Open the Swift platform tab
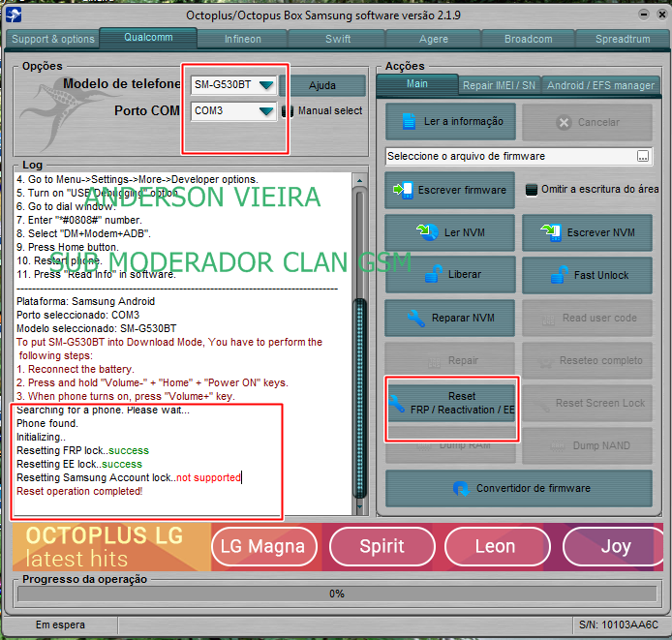The image size is (672, 640). point(338,39)
